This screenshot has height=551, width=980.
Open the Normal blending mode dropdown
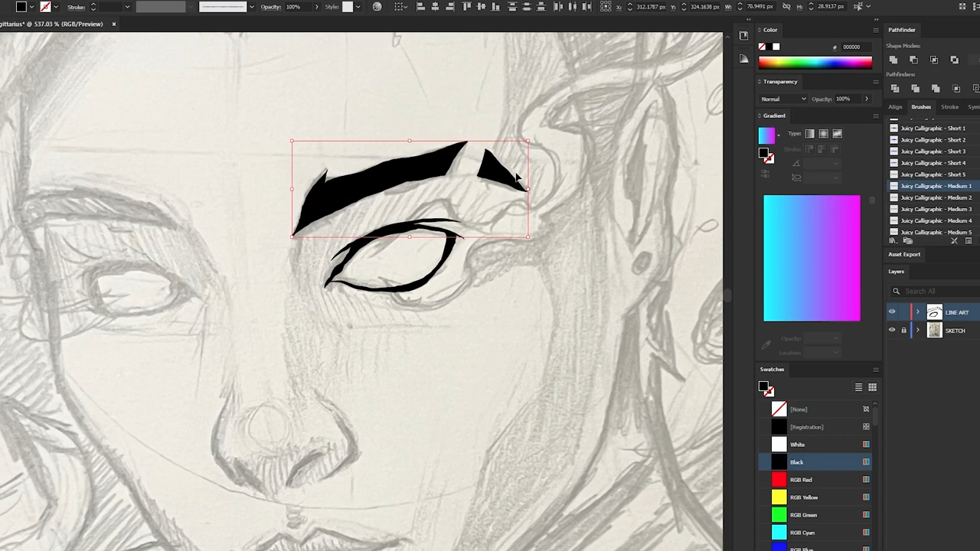783,99
